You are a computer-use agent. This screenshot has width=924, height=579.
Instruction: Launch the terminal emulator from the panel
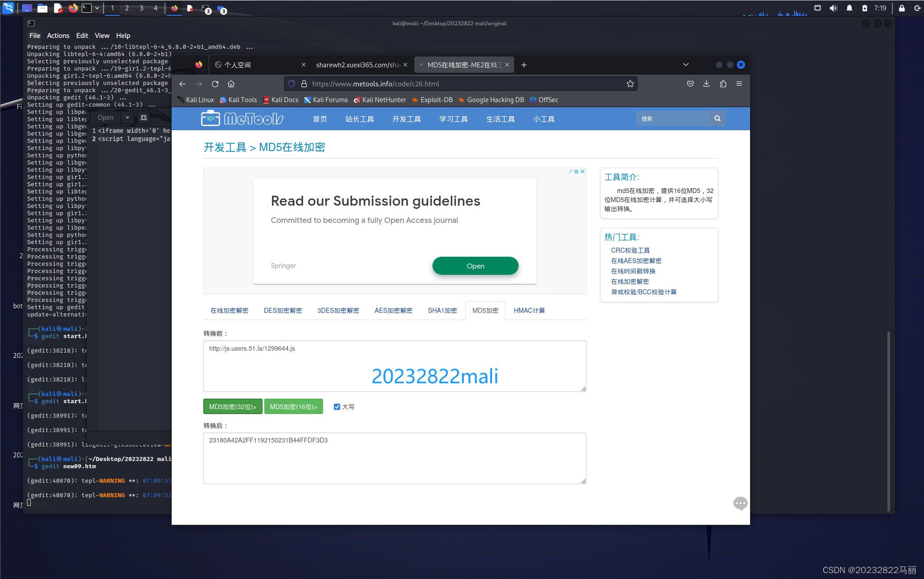click(x=87, y=8)
